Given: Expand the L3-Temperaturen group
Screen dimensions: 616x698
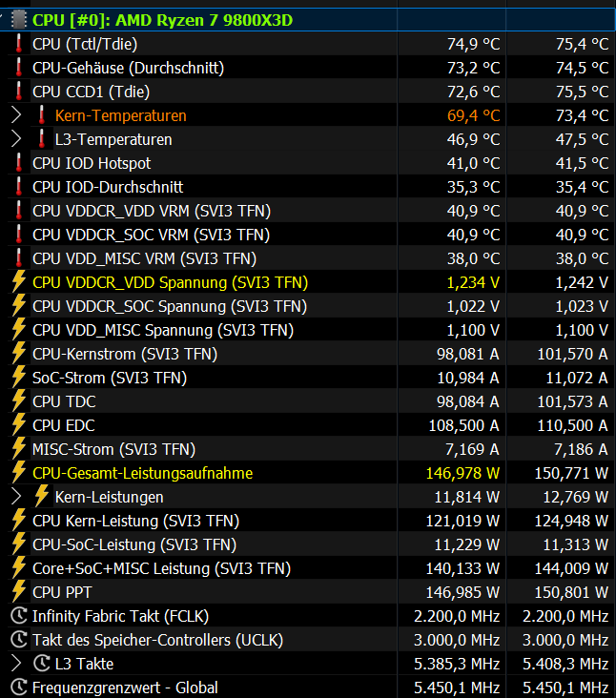Looking at the screenshot, I should pos(16,139).
